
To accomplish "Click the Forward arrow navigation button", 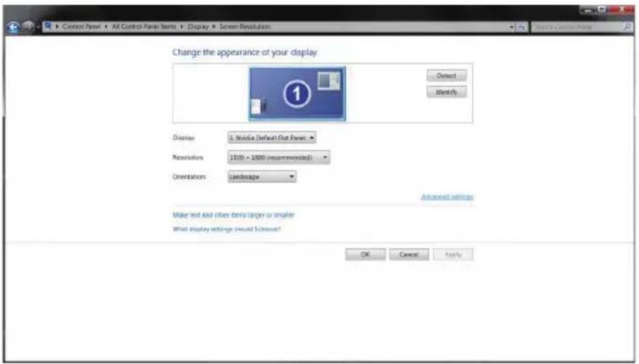I will tap(28, 27).
